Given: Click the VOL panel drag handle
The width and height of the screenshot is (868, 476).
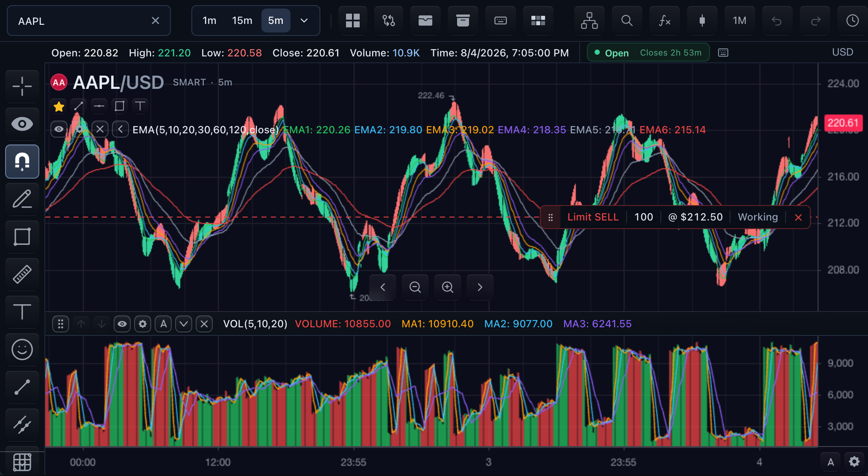Looking at the screenshot, I should coord(61,324).
